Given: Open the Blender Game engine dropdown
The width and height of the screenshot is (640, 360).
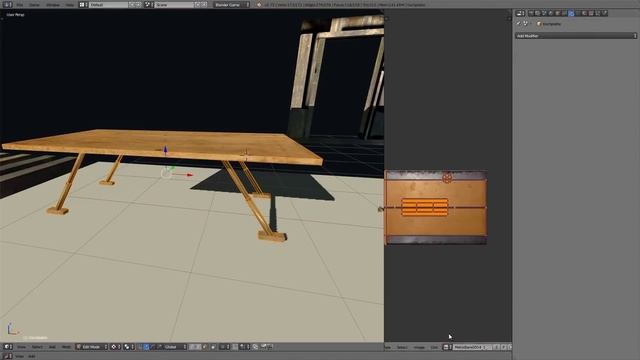Looking at the screenshot, I should 231,4.
